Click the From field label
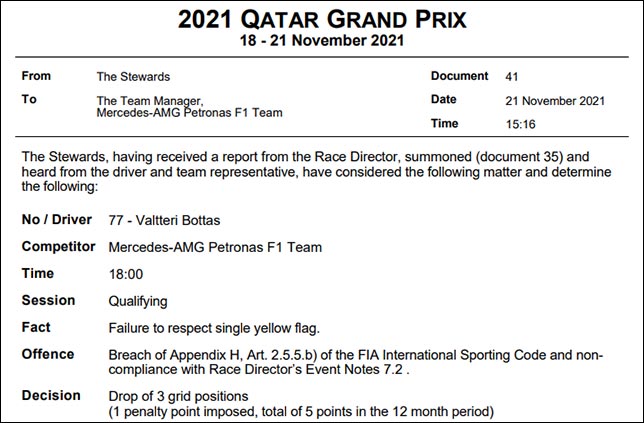The image size is (644, 423). [x=36, y=75]
